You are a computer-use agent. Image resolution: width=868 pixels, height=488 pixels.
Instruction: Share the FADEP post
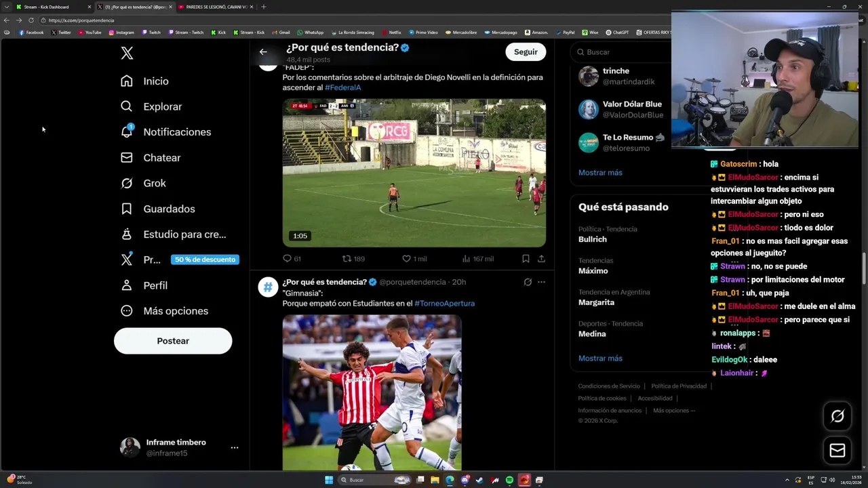(541, 259)
